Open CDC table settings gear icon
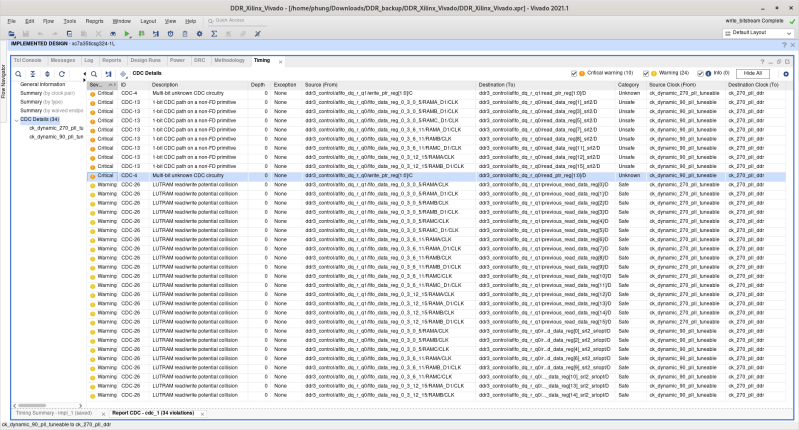Viewport: 799px width, 430px height. [786, 74]
